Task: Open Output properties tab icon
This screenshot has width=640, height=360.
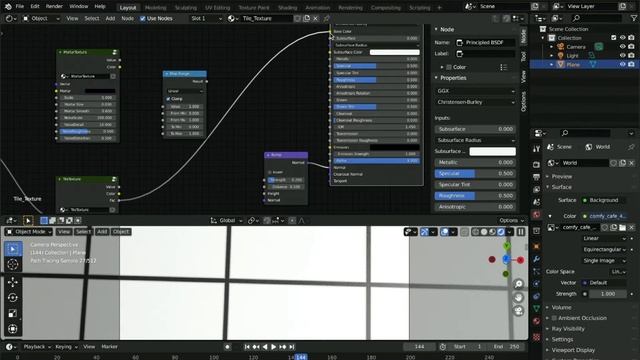Action: click(536, 177)
